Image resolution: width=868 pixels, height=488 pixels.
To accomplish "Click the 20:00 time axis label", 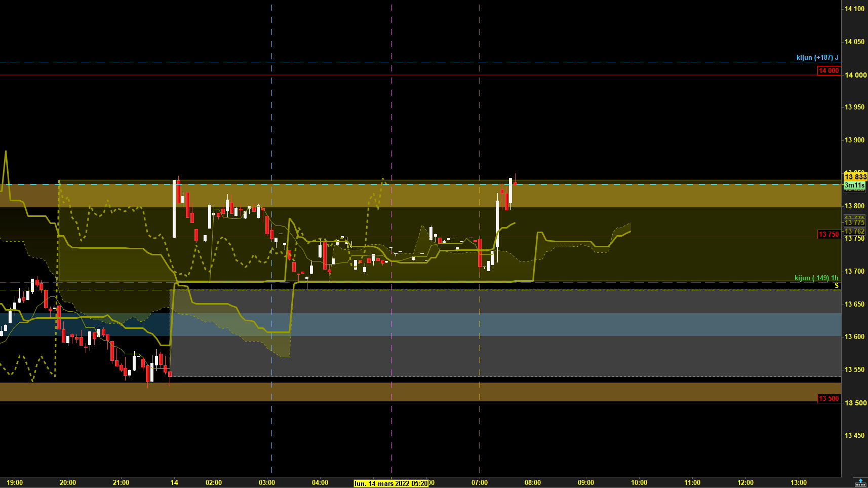I will coord(68,483).
